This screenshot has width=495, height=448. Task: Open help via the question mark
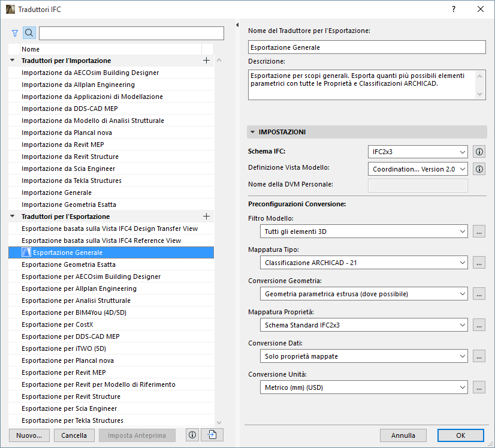(454, 9)
